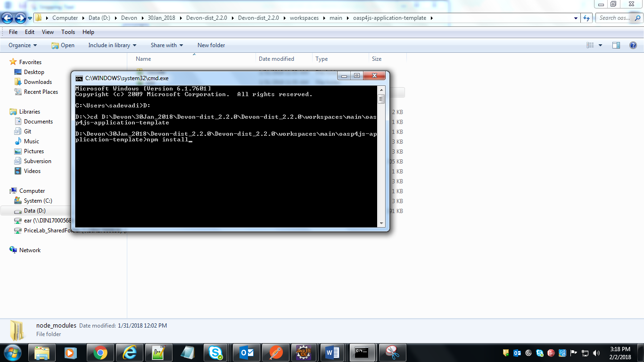Click the Explorer help question mark icon
Image resolution: width=644 pixels, height=362 pixels.
pyautogui.click(x=633, y=45)
